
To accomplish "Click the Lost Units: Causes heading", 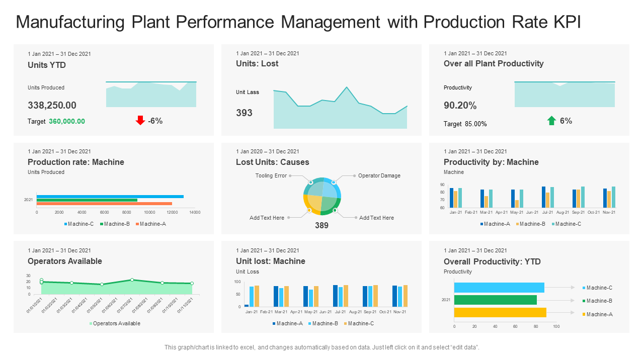I will coord(273,162).
